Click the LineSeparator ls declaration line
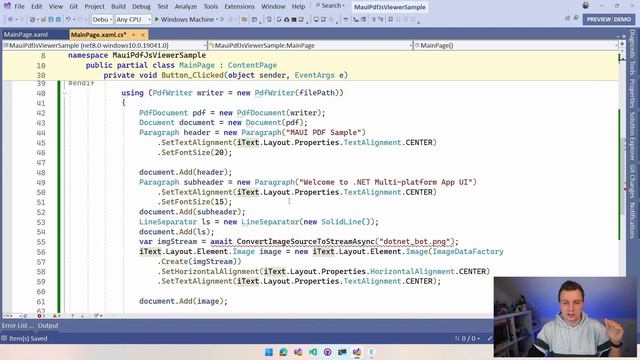This screenshot has width=640, height=360. pos(259,222)
